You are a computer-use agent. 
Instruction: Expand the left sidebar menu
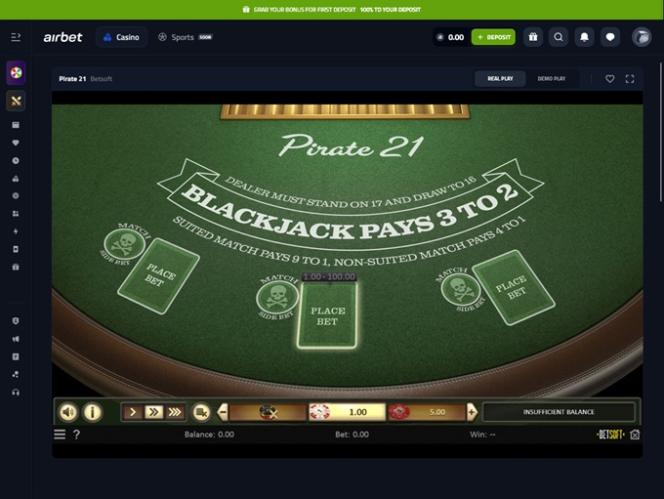16,37
